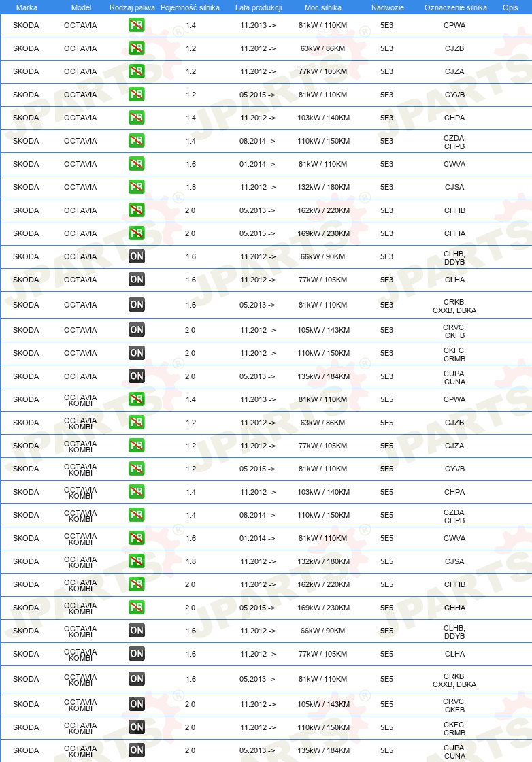Click the 'Moc silnika' column header

click(322, 7)
